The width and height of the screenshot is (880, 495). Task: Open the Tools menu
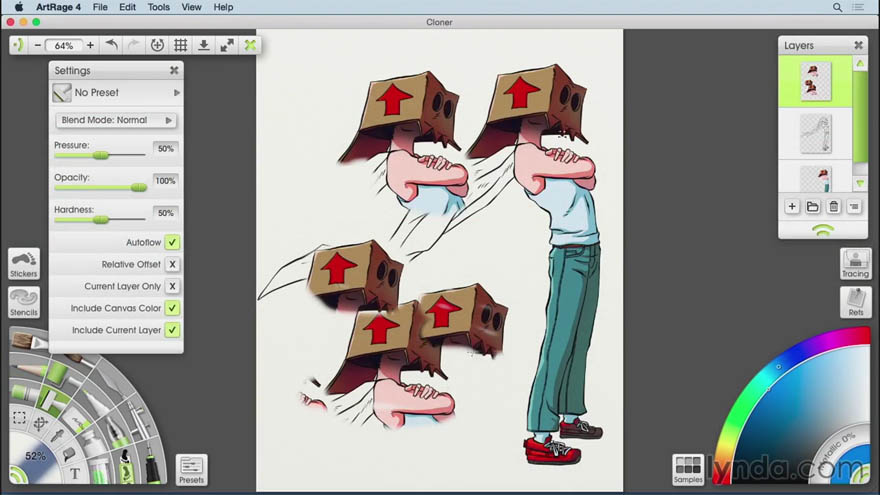(x=159, y=7)
